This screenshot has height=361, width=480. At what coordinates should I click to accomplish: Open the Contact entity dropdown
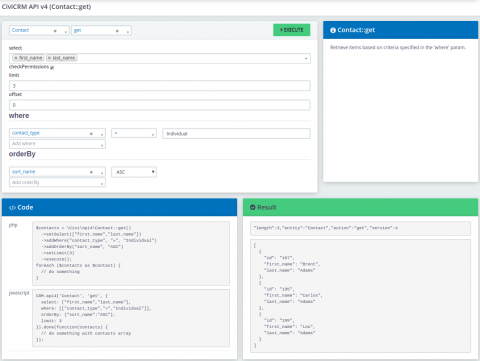66,31
